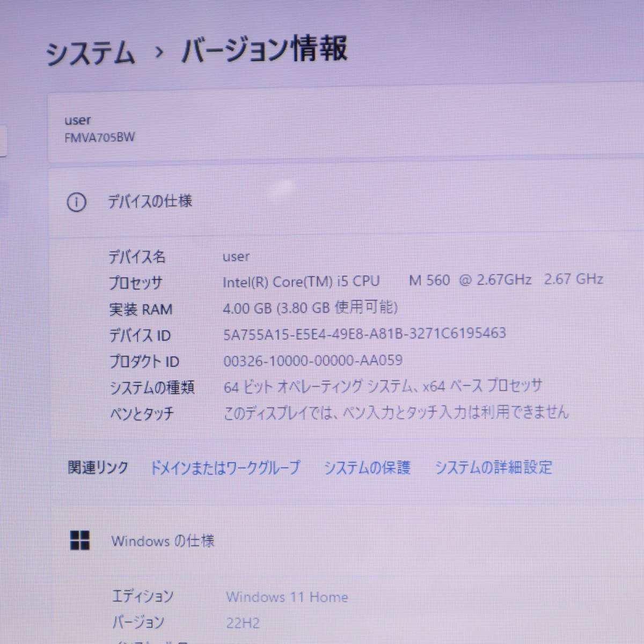The width and height of the screenshot is (644, 644).
Task: Select processor value Intel(R) Core(TM) i5 CPU
Action: point(413,281)
